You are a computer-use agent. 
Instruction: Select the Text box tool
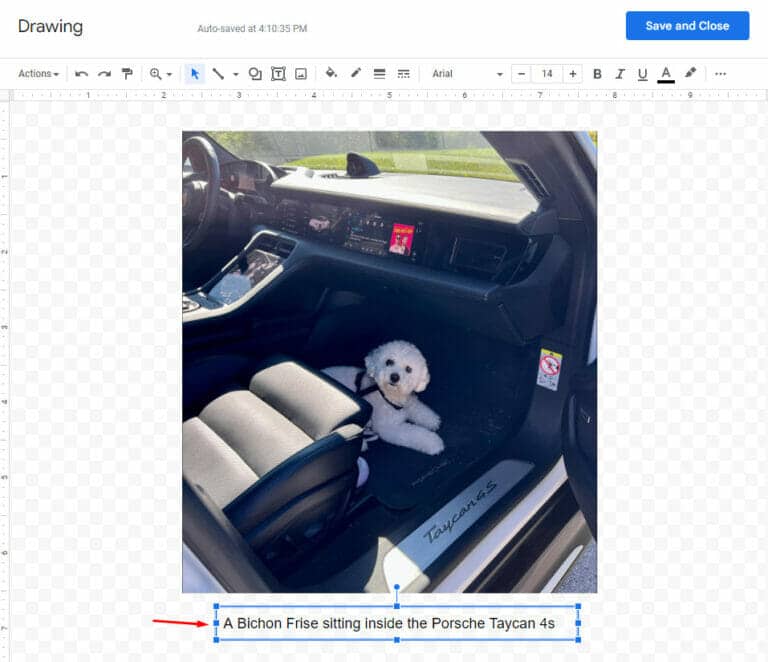click(x=278, y=74)
